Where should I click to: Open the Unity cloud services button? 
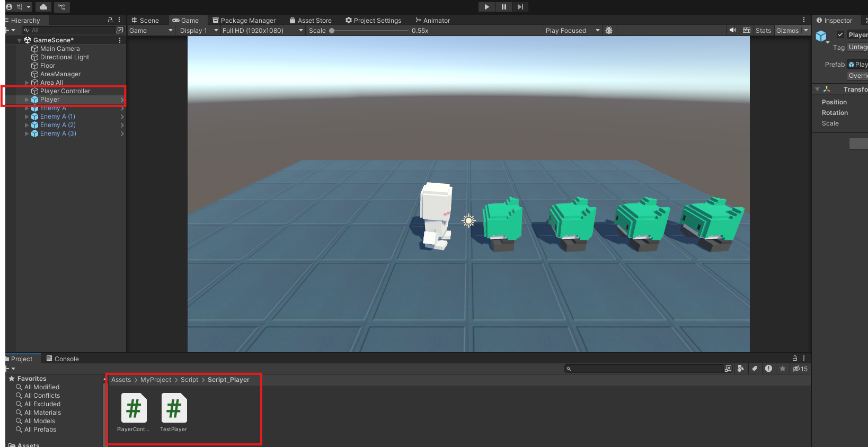(43, 7)
